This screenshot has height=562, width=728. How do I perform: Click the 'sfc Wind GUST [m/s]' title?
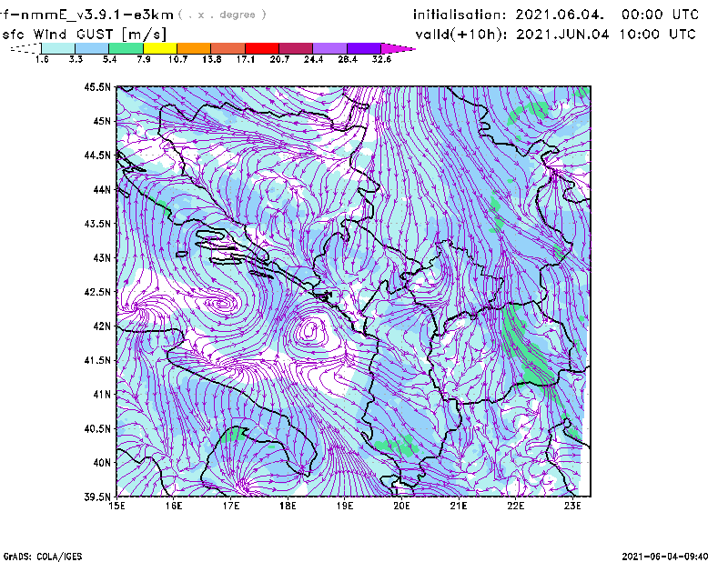click(x=84, y=35)
